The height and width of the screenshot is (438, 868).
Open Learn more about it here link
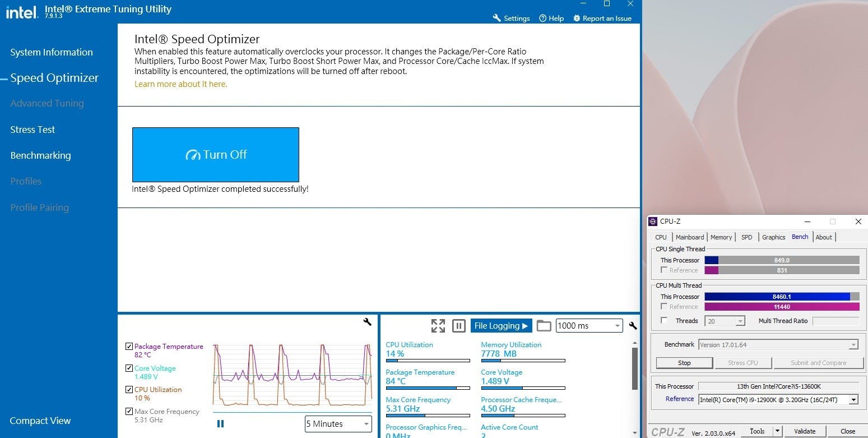tap(180, 84)
